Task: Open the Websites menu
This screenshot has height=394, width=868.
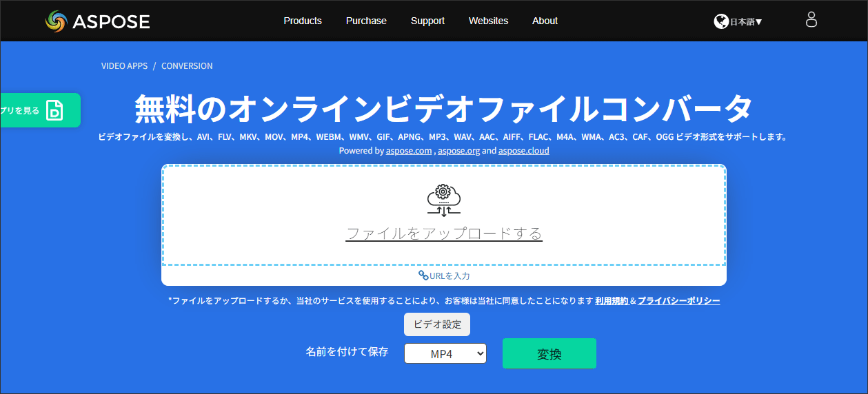Action: (488, 21)
